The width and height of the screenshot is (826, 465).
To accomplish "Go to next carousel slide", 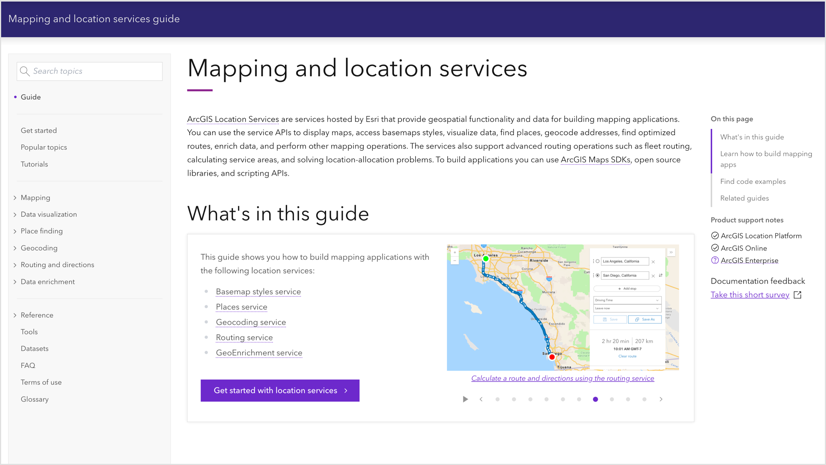I will click(661, 399).
